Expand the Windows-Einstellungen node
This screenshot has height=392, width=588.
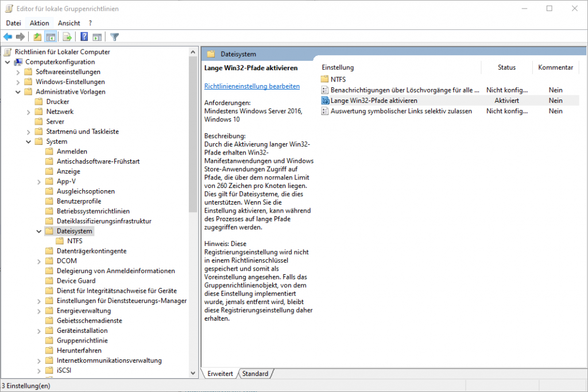tap(18, 82)
